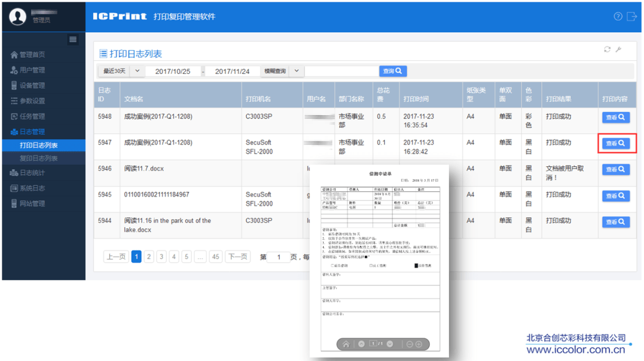644x361 pixels.
Task: Collapse the sidebar using the hamburger icon
Action: click(x=73, y=39)
